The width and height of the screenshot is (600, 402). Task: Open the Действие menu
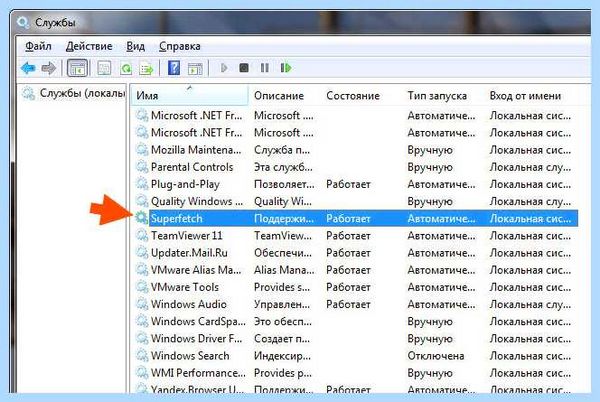tap(89, 46)
